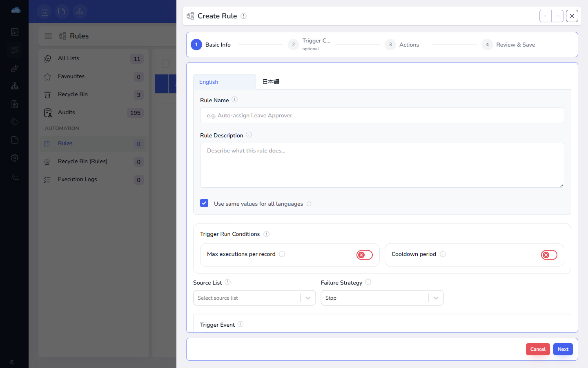
Task: Click info icon next to Cooldown period
Action: point(443,254)
